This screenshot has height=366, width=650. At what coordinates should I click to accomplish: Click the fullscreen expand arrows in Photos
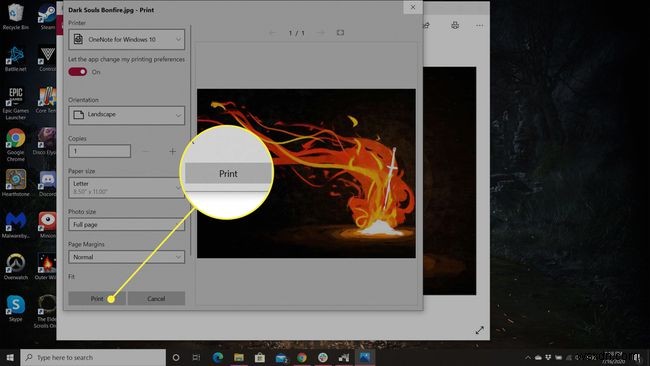(480, 330)
